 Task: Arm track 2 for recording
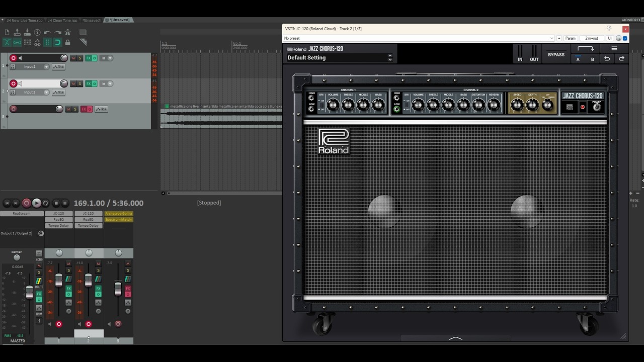coord(14,83)
